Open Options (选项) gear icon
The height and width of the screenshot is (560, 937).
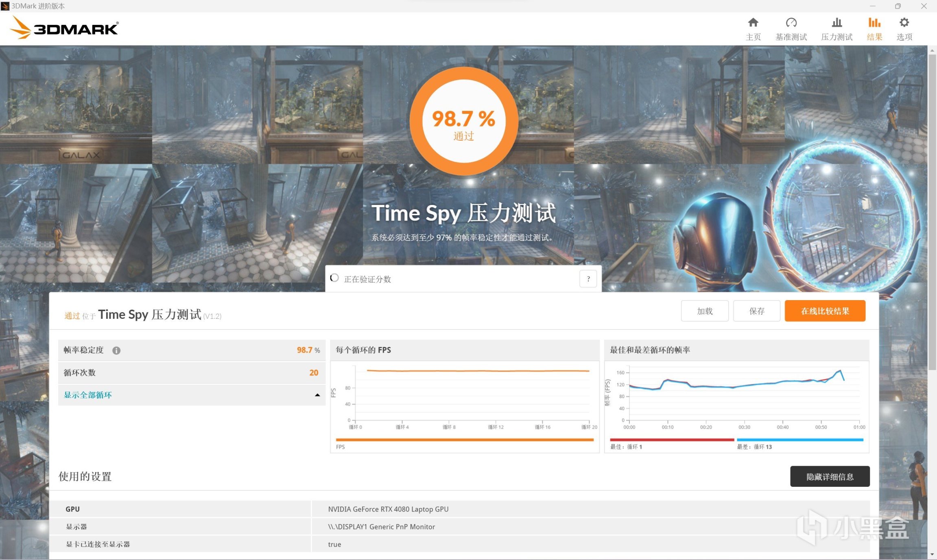[x=904, y=23]
